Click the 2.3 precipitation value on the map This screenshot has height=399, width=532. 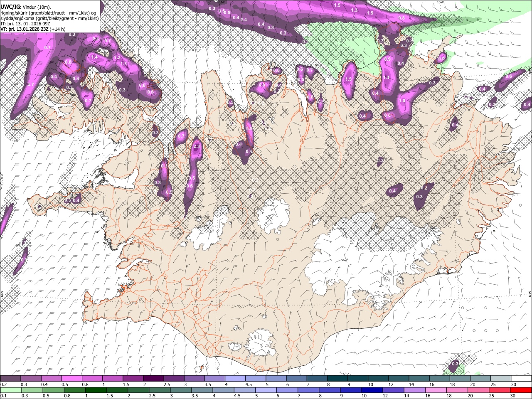click(x=197, y=147)
